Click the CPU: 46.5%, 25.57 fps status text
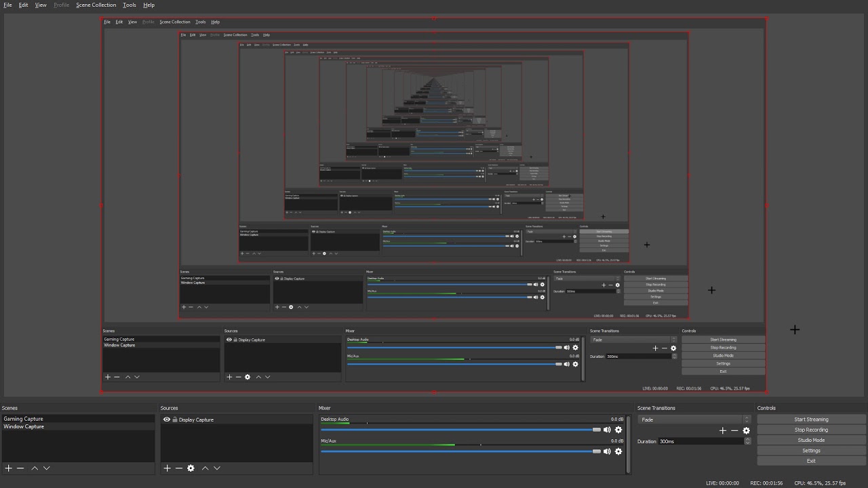The image size is (868, 488). point(820,483)
